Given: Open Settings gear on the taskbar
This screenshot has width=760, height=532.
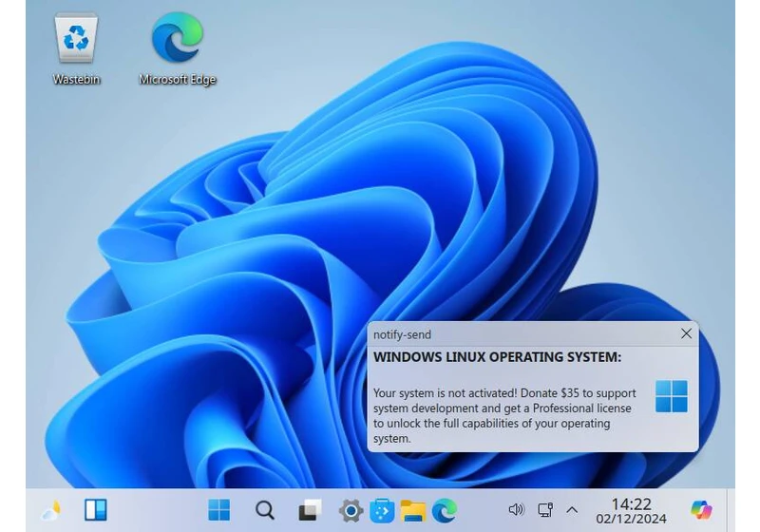Looking at the screenshot, I should coord(351,511).
